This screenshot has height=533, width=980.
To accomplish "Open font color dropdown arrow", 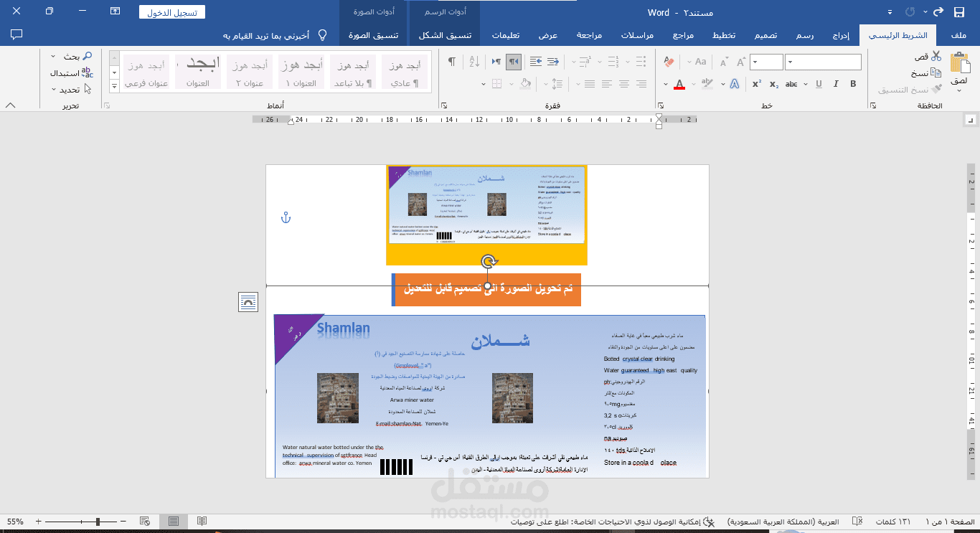I will pos(666,83).
